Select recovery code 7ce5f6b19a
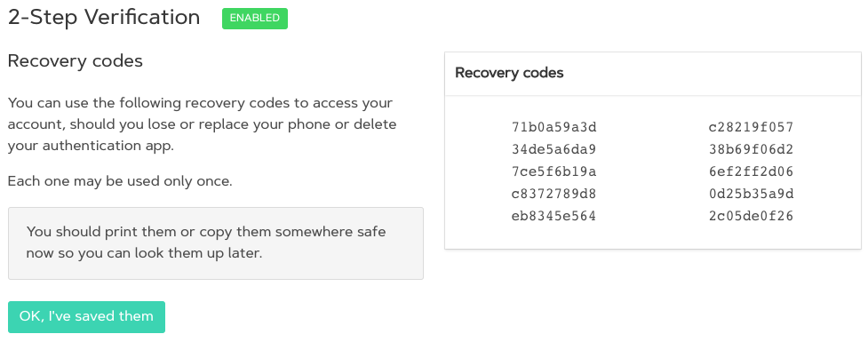The image size is (868, 342). [554, 171]
